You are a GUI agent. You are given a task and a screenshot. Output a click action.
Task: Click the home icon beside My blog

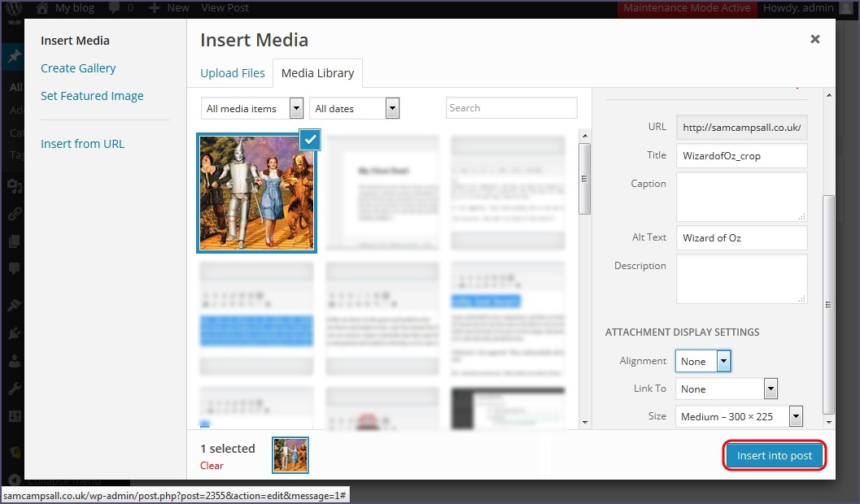42,8
